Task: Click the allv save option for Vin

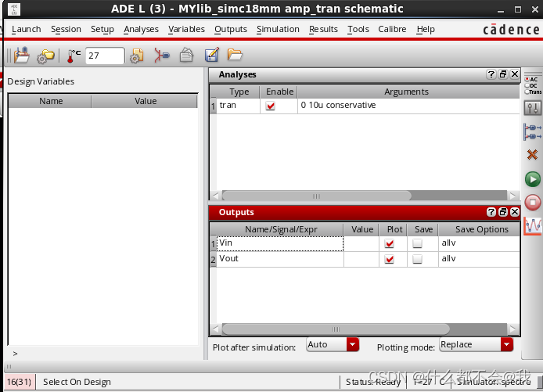Action: pyautogui.click(x=479, y=243)
